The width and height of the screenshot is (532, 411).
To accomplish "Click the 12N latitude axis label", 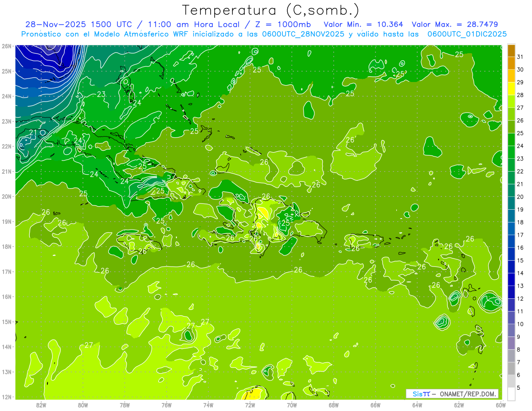I will 7,397.
